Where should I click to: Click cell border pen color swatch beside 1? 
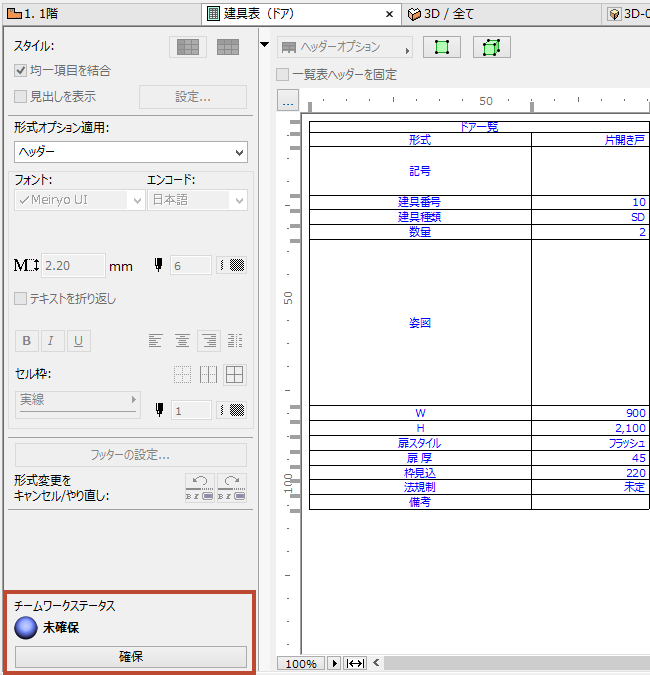(232, 410)
